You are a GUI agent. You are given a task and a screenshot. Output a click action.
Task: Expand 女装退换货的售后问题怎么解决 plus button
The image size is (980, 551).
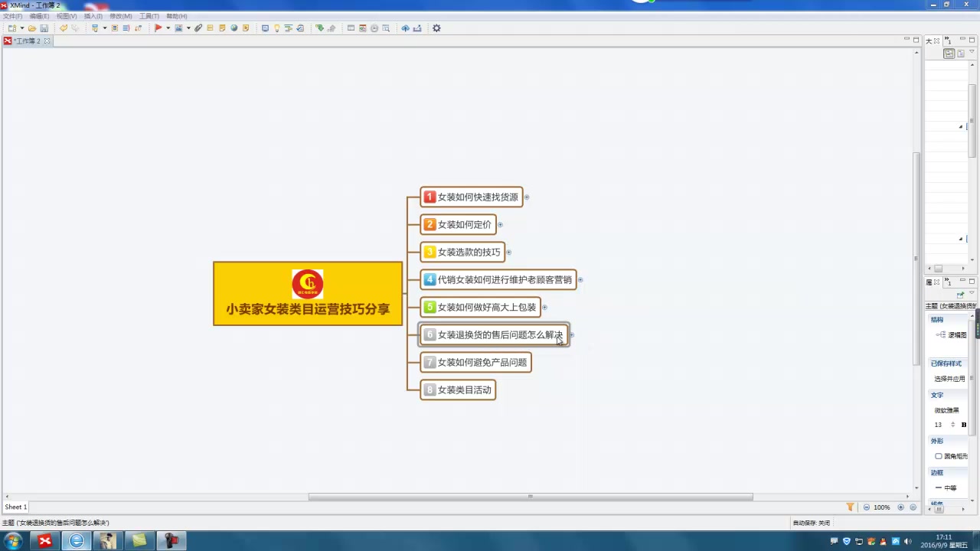(x=571, y=335)
